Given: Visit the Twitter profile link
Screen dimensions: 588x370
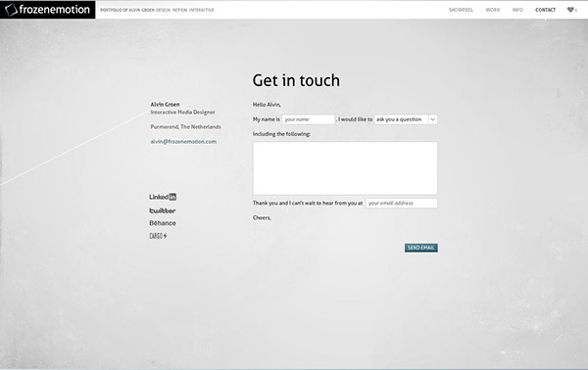Looking at the screenshot, I should 163,210.
